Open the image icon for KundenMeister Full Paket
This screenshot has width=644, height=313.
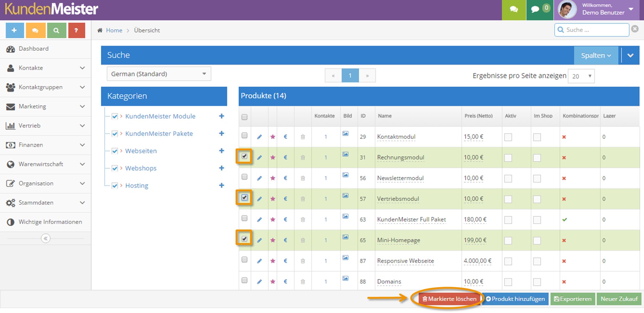click(x=346, y=216)
